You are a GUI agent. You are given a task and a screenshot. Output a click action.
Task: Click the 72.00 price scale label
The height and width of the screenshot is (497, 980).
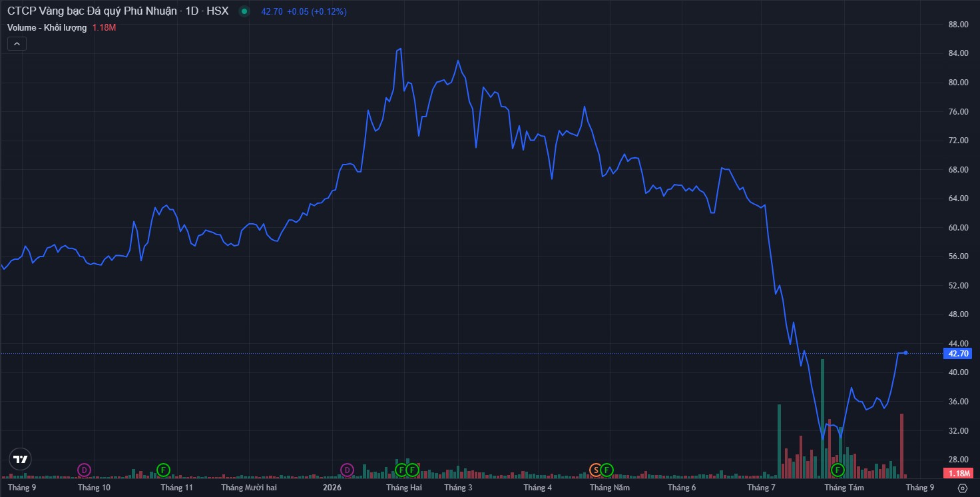click(958, 141)
